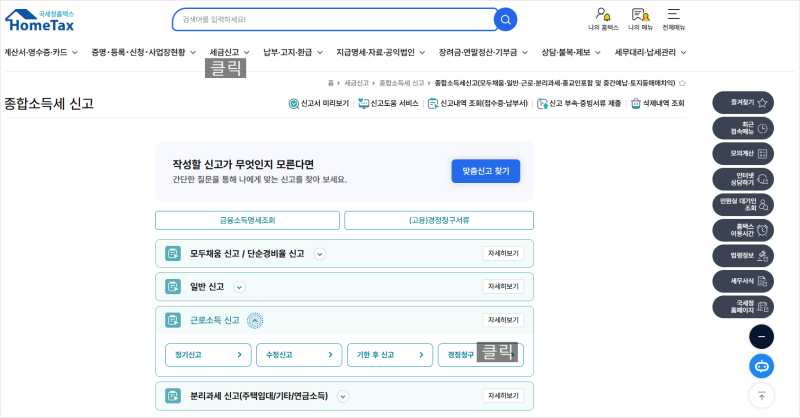Expand 모두채움 신고 / 단순경비율 신고 chevron
The height and width of the screenshot is (418, 800).
point(320,254)
